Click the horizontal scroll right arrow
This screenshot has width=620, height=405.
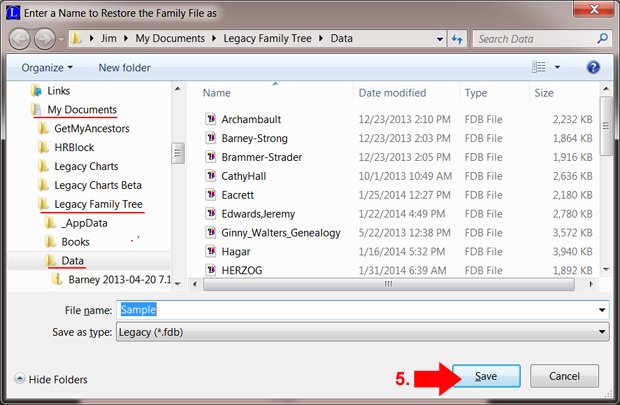click(591, 284)
